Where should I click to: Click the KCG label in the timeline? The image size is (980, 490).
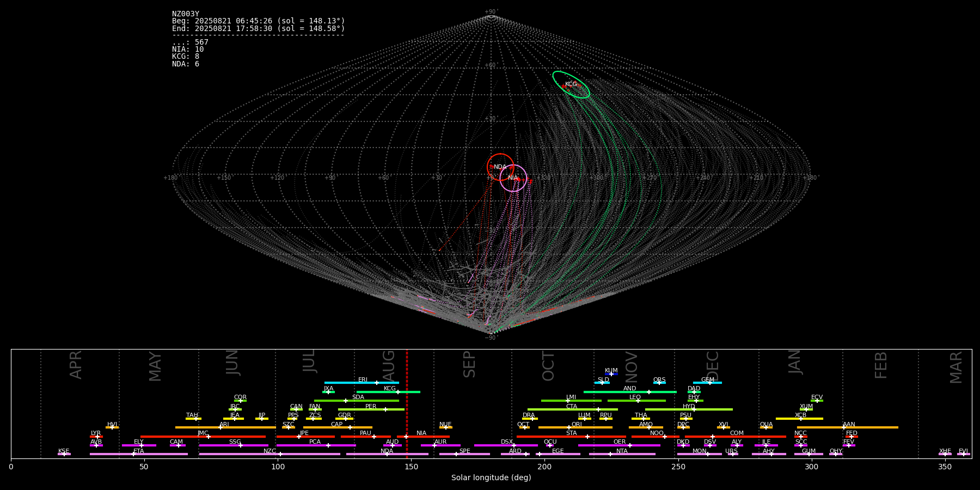(x=390, y=389)
